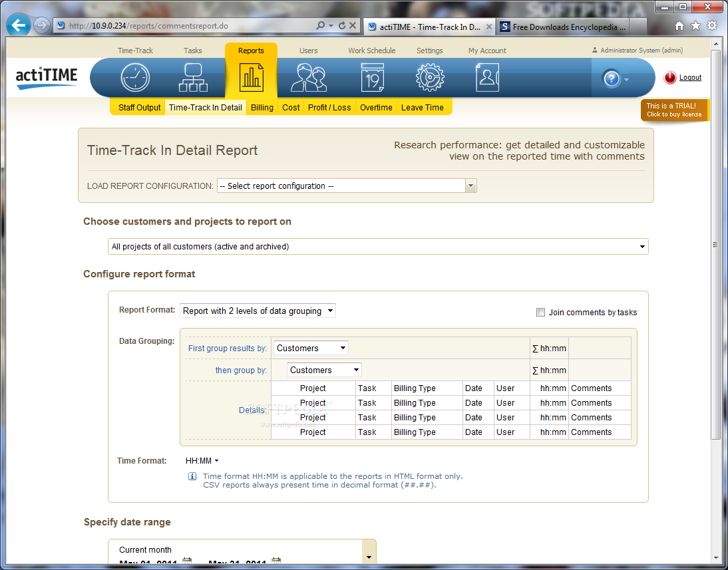728x570 pixels.
Task: Open the Settings gear icon
Action: coord(430,78)
